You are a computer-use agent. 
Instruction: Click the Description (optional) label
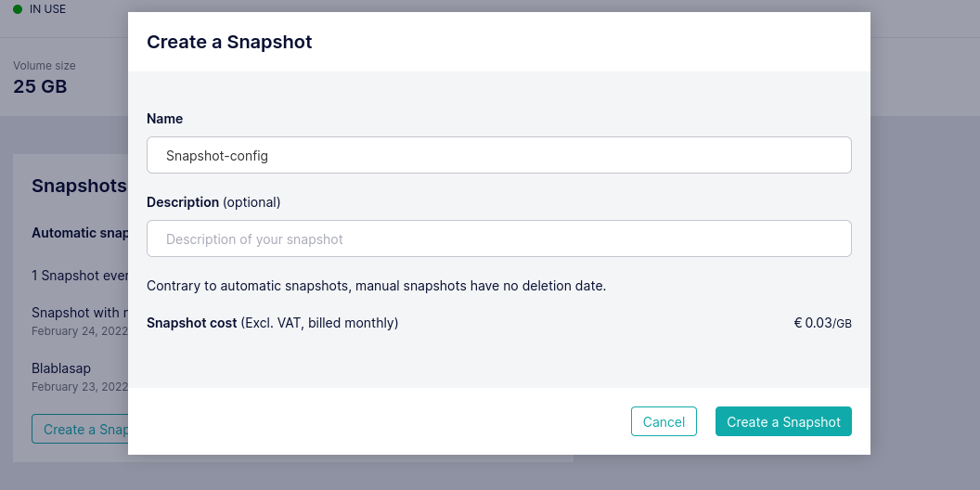coord(213,201)
